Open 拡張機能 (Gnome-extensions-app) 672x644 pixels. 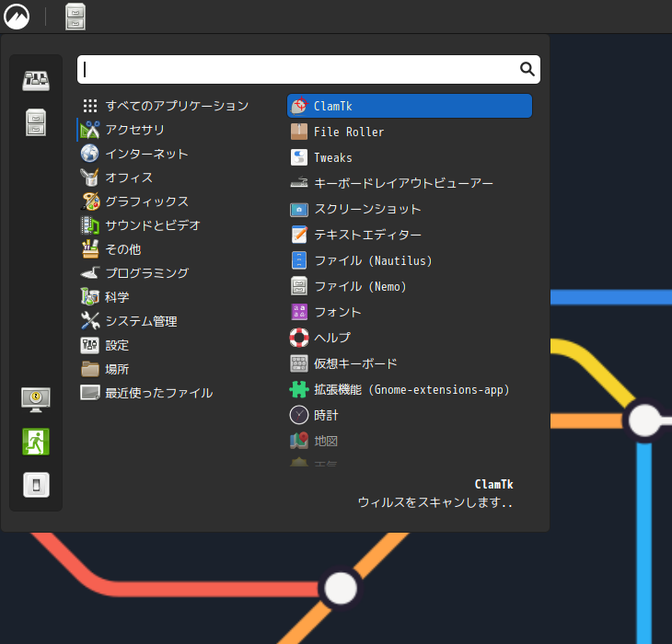click(x=410, y=389)
